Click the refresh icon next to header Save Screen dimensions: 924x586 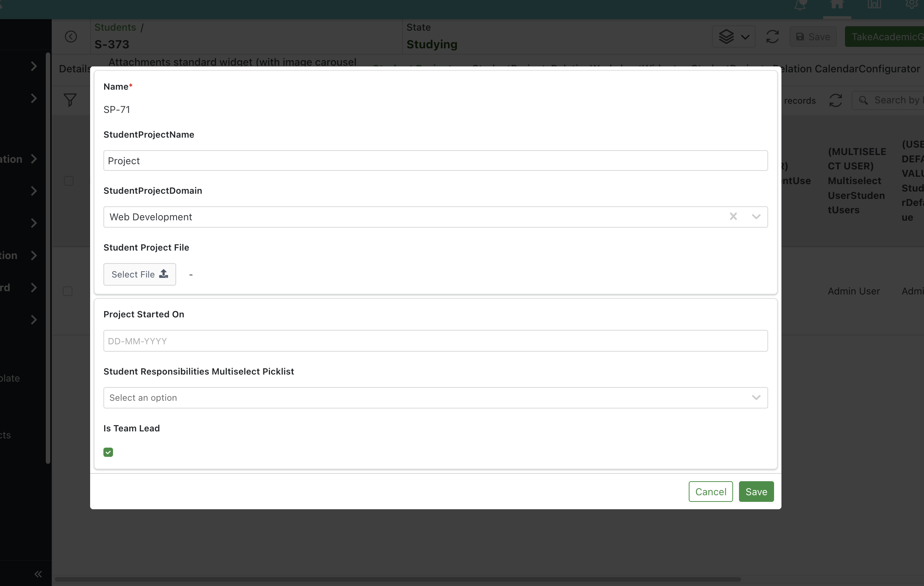773,37
